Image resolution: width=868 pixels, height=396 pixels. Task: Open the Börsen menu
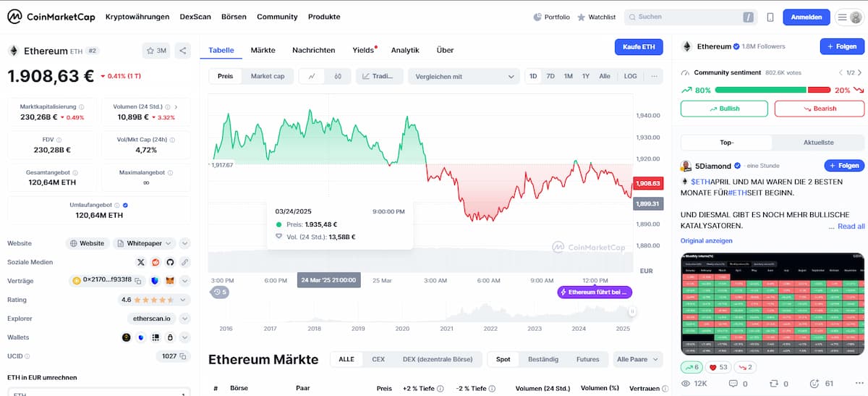coord(234,17)
